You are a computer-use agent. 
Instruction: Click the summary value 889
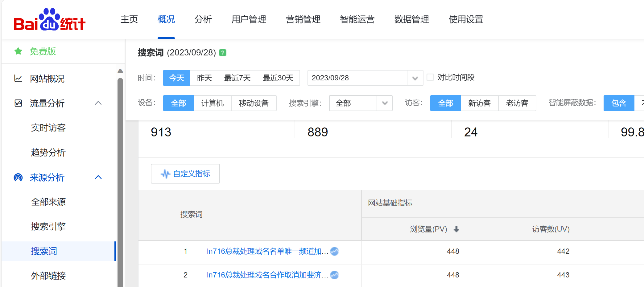(x=318, y=132)
